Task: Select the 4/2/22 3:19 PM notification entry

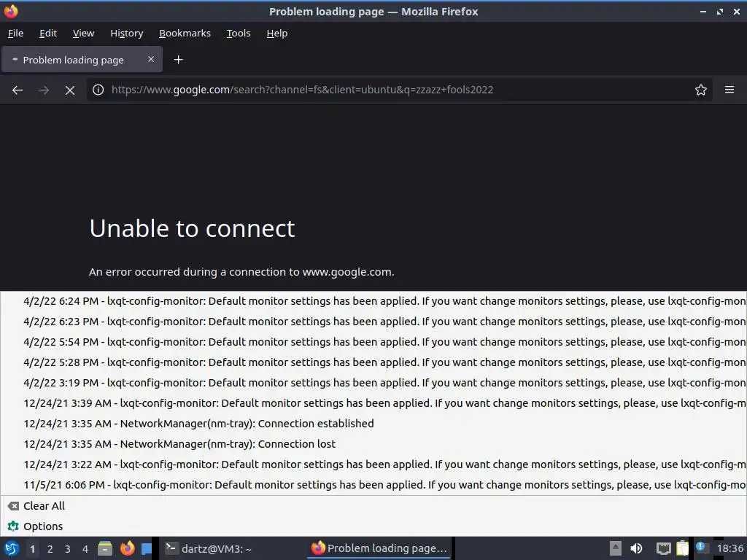Action: click(373, 383)
